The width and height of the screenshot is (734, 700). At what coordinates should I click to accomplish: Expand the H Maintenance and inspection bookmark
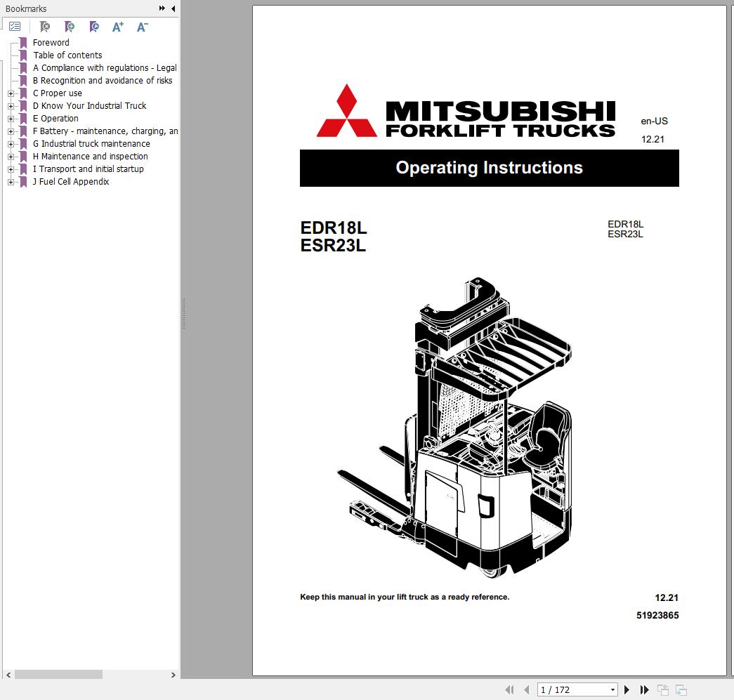pos(11,157)
